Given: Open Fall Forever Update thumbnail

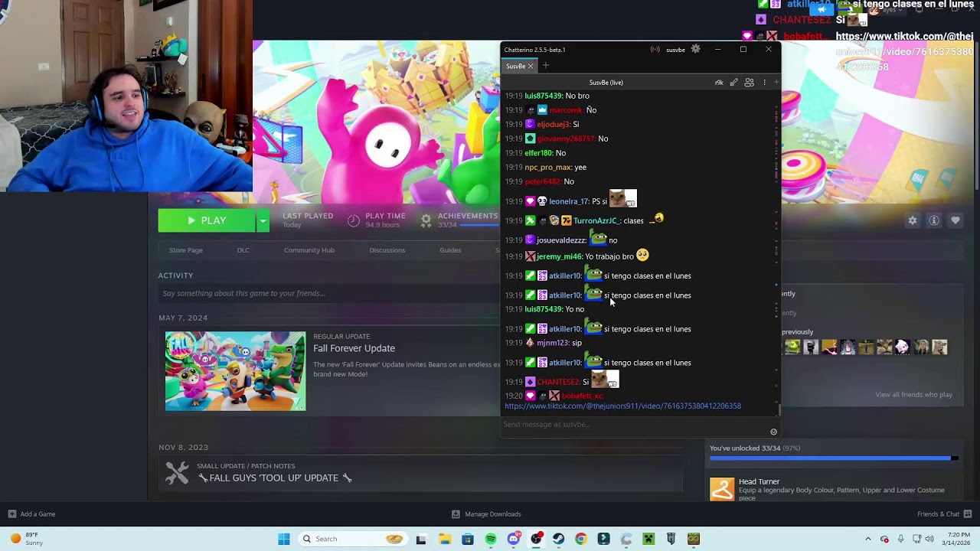Looking at the screenshot, I should coord(235,371).
